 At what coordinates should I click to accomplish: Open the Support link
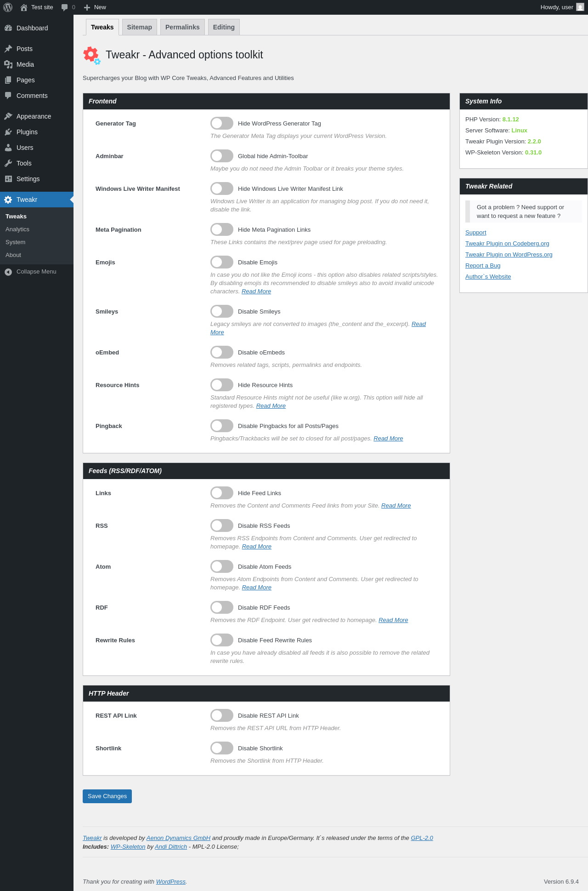click(475, 233)
